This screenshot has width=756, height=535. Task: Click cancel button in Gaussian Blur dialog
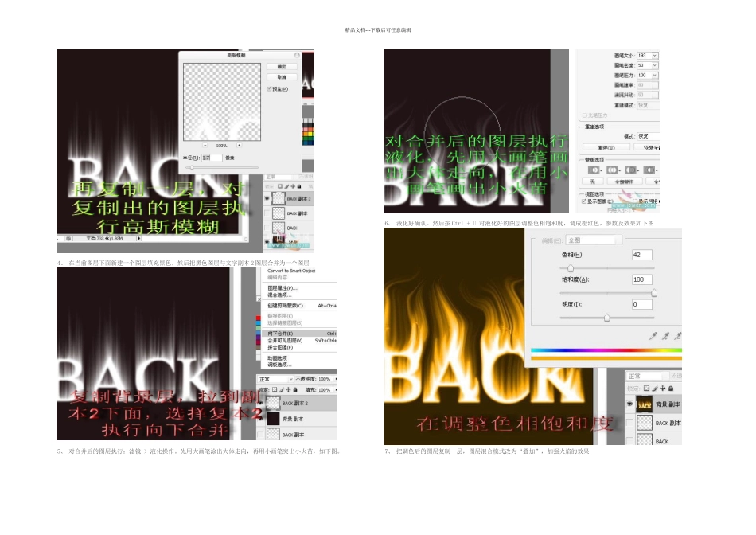coord(282,77)
